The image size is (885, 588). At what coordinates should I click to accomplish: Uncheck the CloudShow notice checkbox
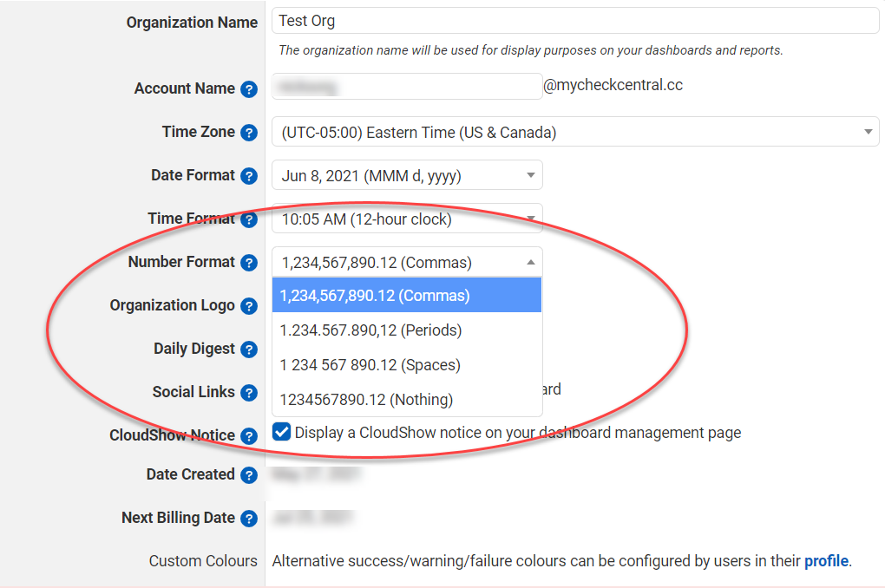click(x=281, y=432)
